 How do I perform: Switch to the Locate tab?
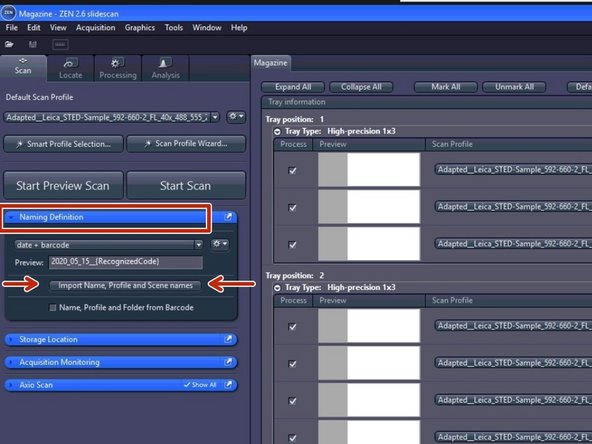(x=71, y=68)
